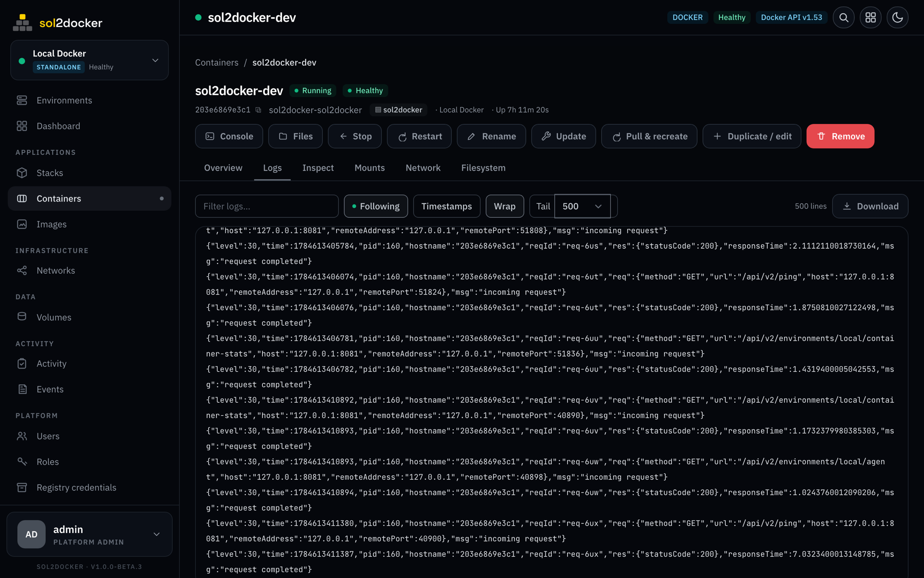The height and width of the screenshot is (578, 924).
Task: Stop the sol2docker-dev container
Action: [x=355, y=136]
